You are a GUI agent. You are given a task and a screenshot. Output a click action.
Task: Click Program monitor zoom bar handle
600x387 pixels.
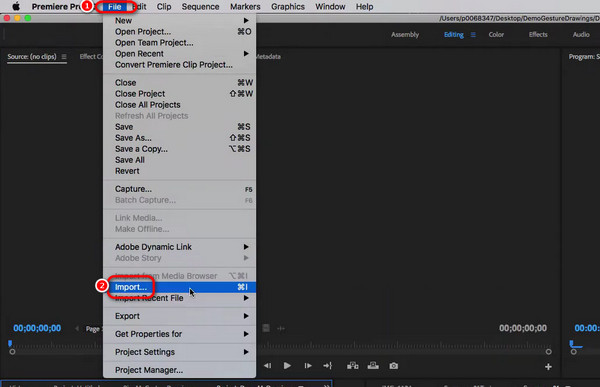coord(573,351)
